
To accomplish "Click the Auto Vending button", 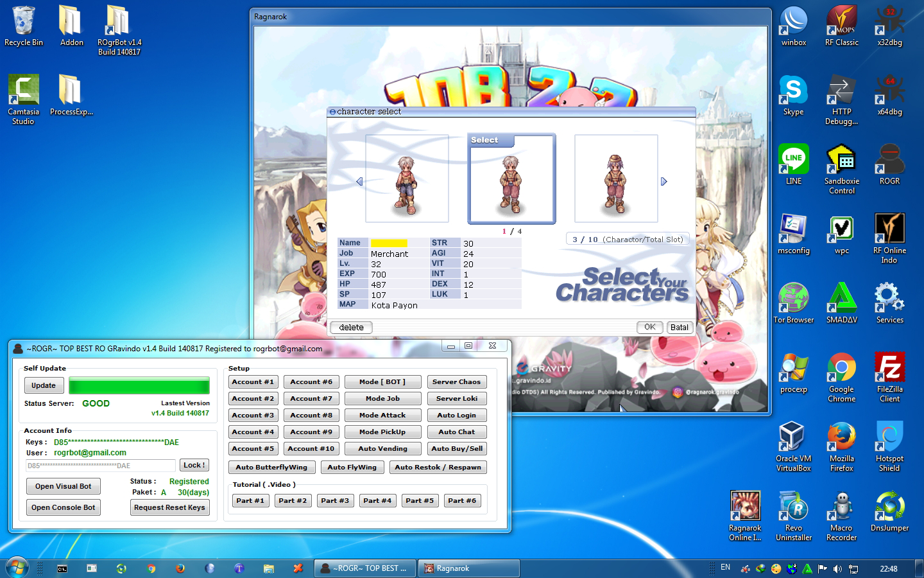I will pyautogui.click(x=382, y=448).
